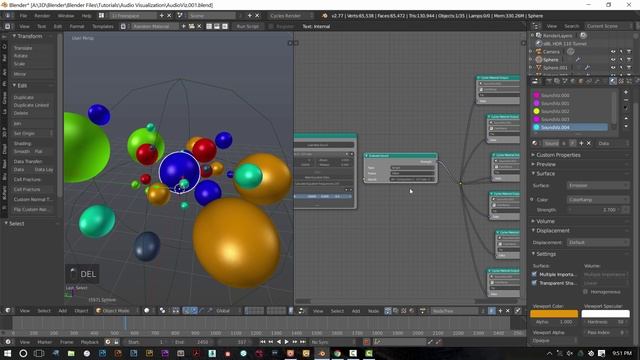Open the Object Mode dropdown in 3D view
This screenshot has height=360, width=640.
[x=116, y=311]
